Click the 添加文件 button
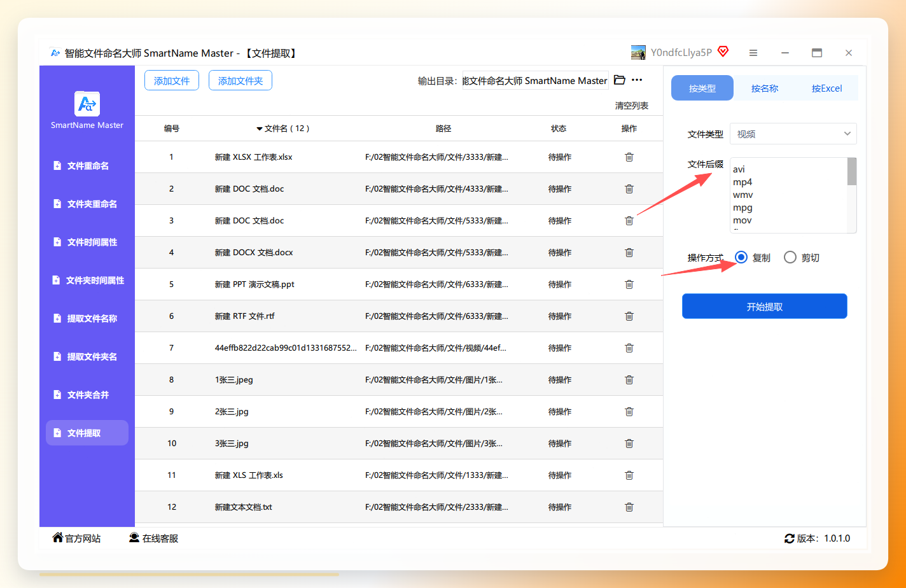The image size is (906, 588). 172,81
